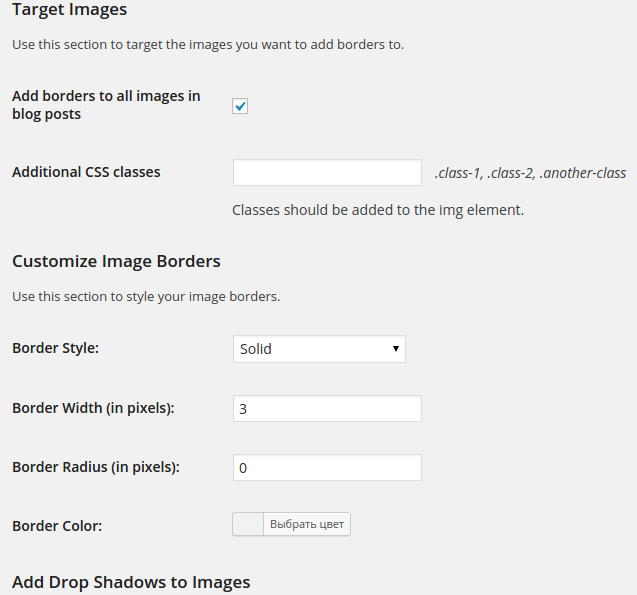Click the "Target Images" section heading
637x595 pixels.
point(70,10)
